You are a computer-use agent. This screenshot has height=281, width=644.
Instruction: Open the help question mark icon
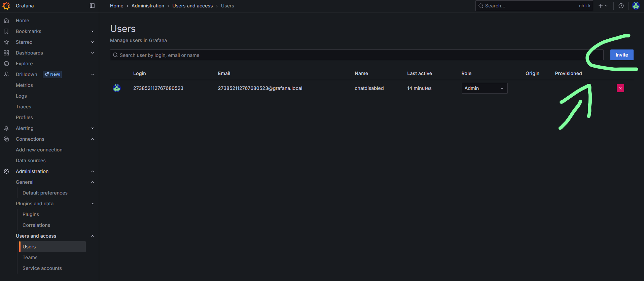click(x=621, y=6)
